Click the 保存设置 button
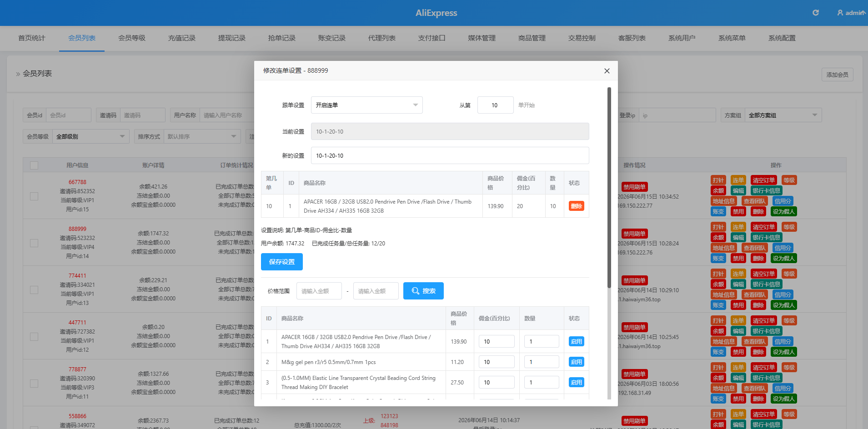This screenshot has width=868, height=429. tap(282, 262)
